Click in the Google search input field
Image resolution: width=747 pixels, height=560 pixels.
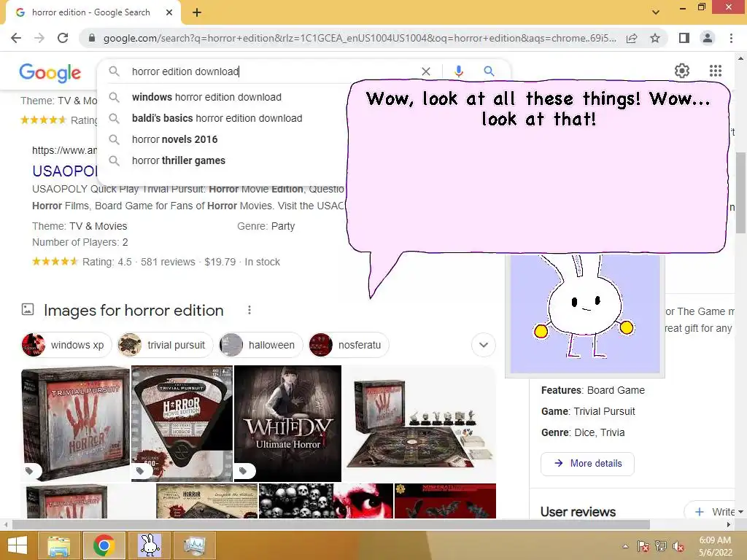pos(271,71)
